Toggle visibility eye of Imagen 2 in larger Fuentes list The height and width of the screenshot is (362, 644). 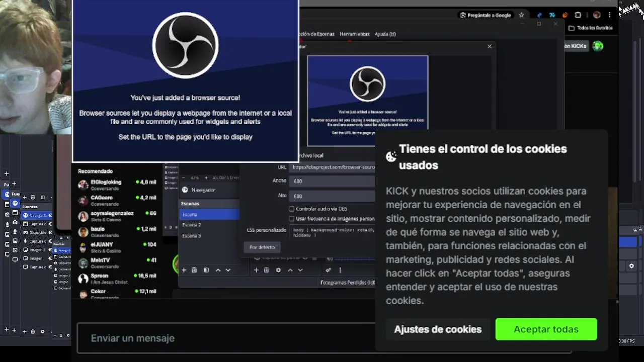click(x=50, y=249)
